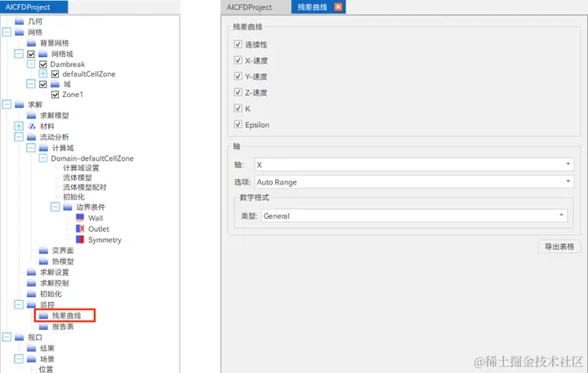Select the 计算域设置 tree item
This screenshot has height=373, width=588.
pos(81,167)
